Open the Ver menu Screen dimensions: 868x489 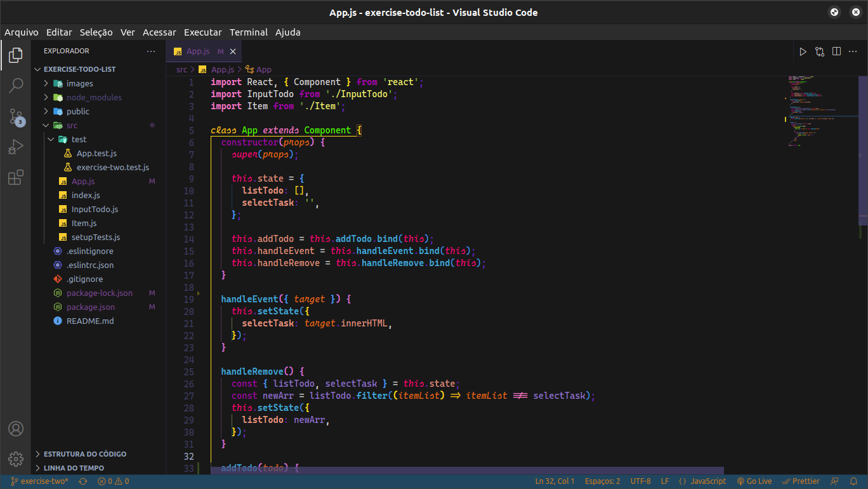[128, 32]
